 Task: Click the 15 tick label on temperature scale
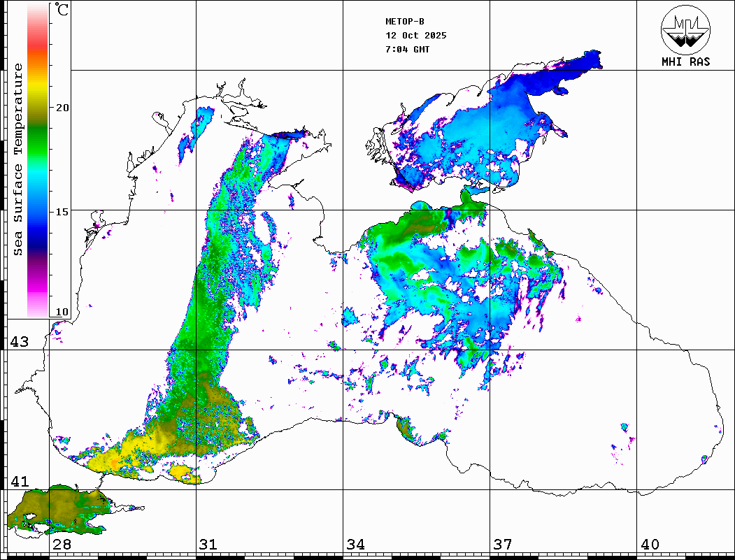tap(62, 211)
